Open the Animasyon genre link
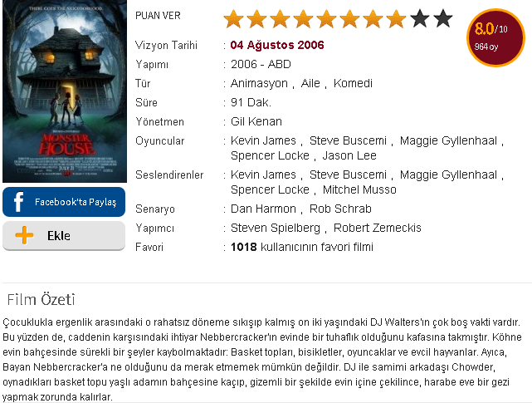 pyautogui.click(x=259, y=83)
